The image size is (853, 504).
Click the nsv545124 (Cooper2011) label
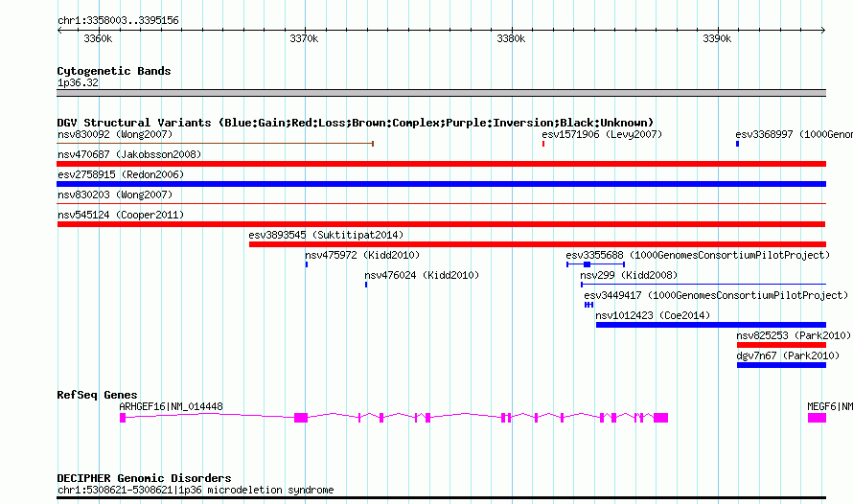[x=121, y=215]
